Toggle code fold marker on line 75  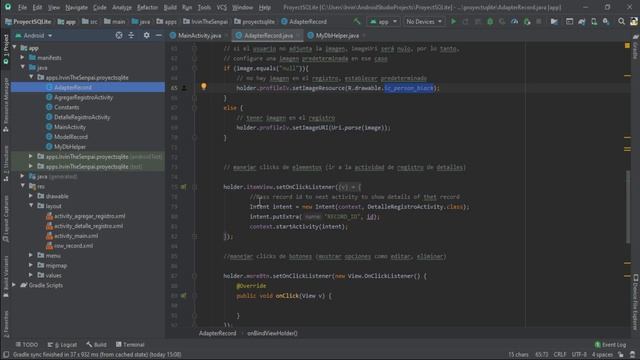point(195,187)
